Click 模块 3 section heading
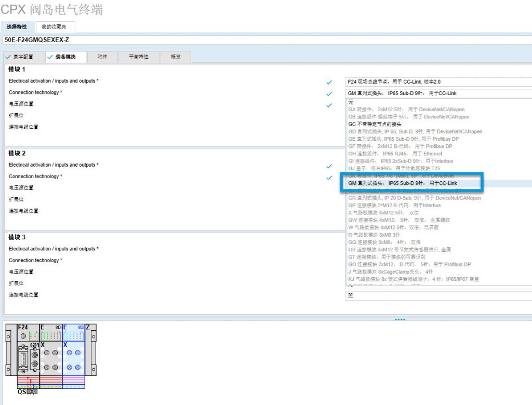This screenshot has height=405, width=532. pyautogui.click(x=17, y=237)
